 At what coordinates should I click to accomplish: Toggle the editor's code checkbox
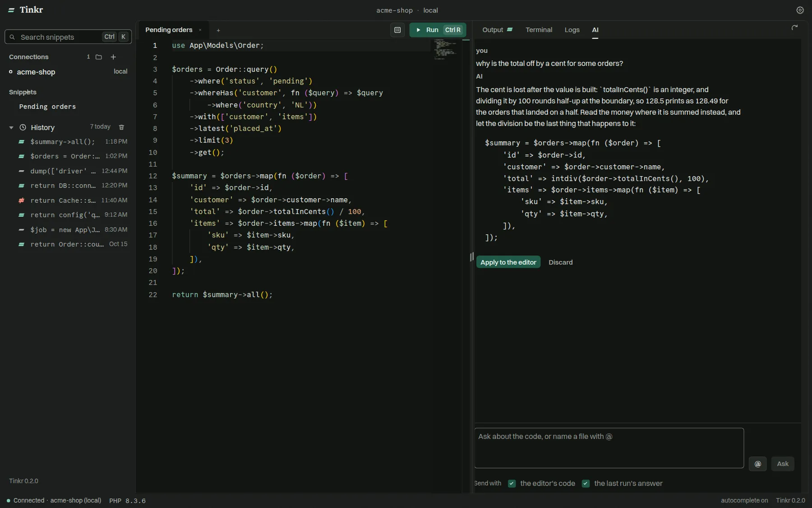512,484
